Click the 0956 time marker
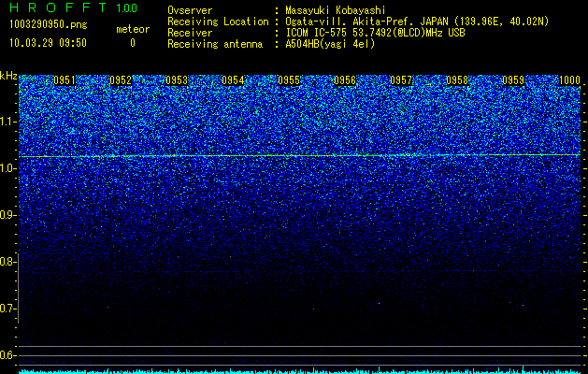The height and width of the screenshot is (374, 588). [x=345, y=80]
